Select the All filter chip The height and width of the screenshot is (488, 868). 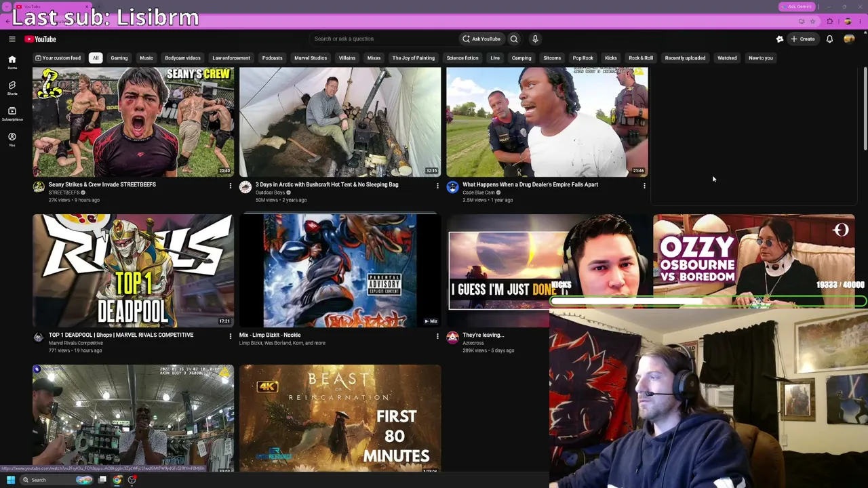[96, 58]
